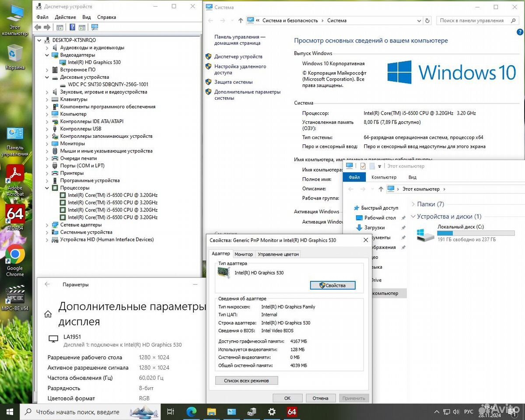The image size is (525, 420).
Task: Show hidden tray icons chevron
Action: point(436,412)
